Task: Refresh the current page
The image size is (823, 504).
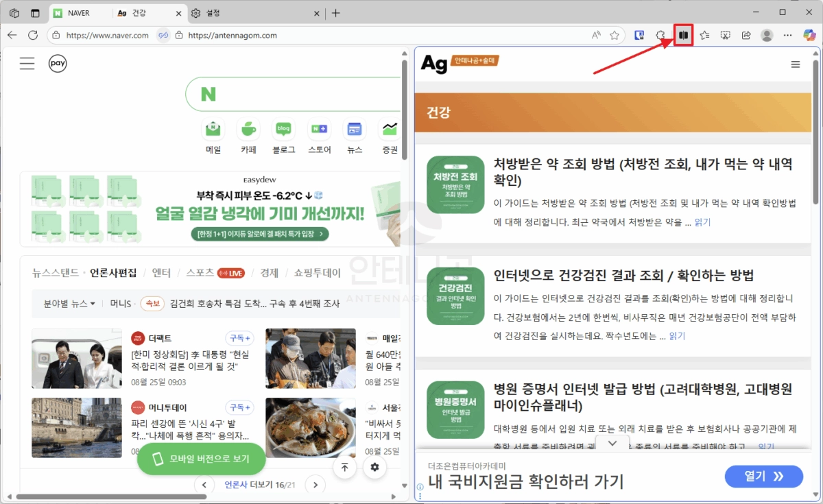Action: click(x=32, y=35)
